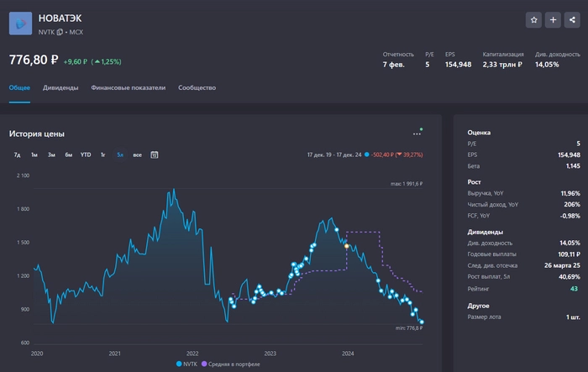Copy the NVTK ticker with copy icon
The height and width of the screenshot is (372, 588).
point(60,32)
